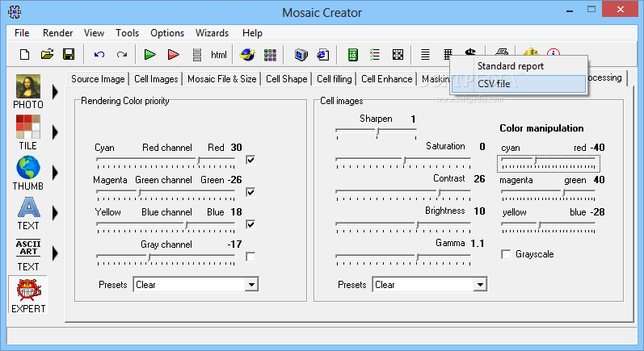Screen dimensions: 644x351
Task: Click the colored grid mosaic icon
Action: click(x=270, y=55)
